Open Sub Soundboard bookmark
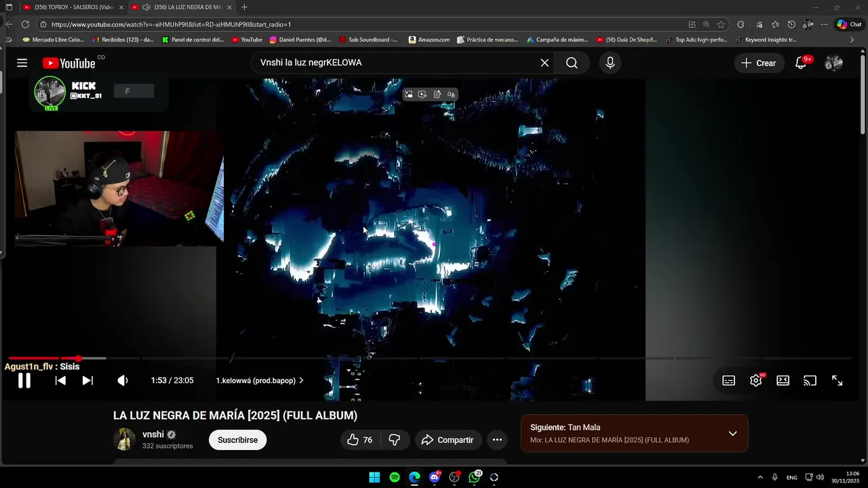 pyautogui.click(x=368, y=40)
